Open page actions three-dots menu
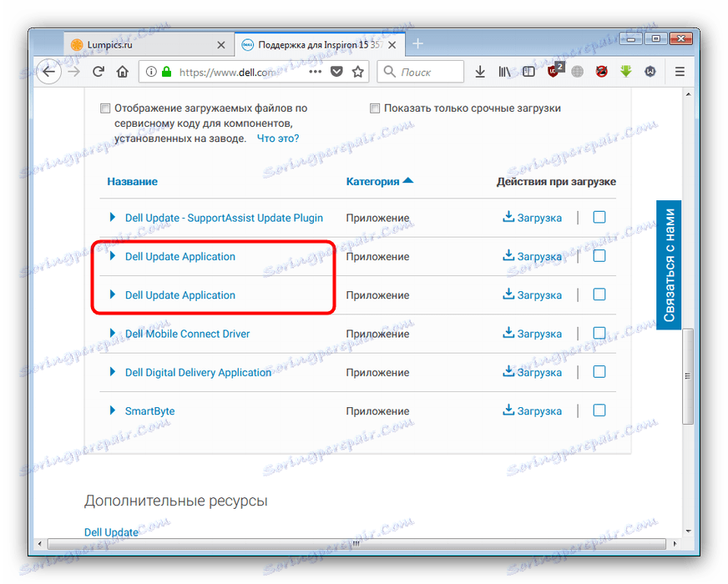Viewport: 728px width, 584px height. pyautogui.click(x=316, y=72)
